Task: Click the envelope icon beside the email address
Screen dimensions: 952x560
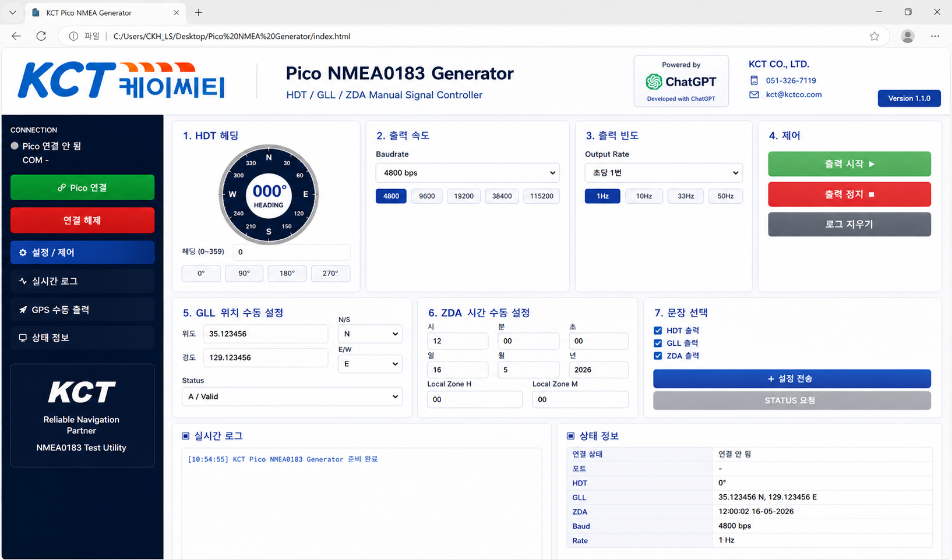Action: point(754,94)
